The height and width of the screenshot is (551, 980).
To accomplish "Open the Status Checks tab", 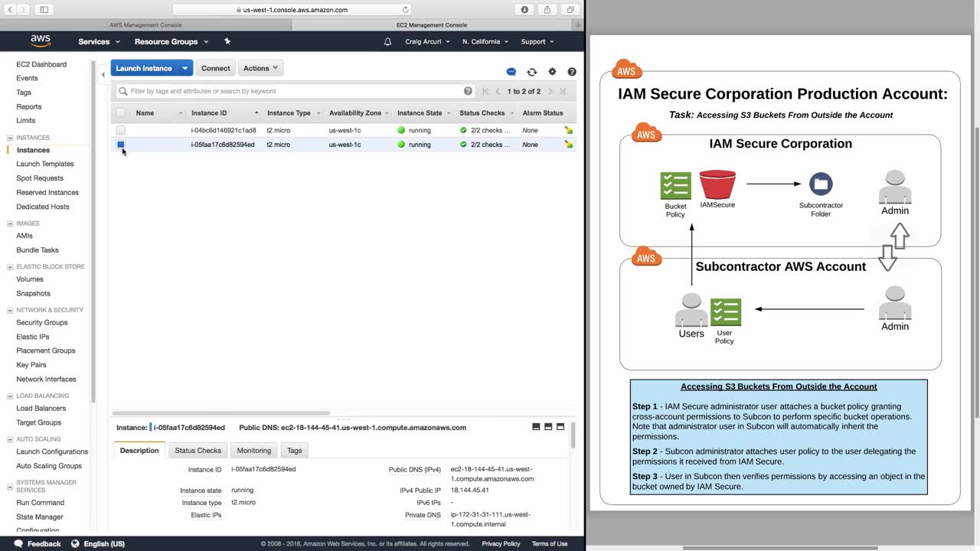I will pos(198,451).
